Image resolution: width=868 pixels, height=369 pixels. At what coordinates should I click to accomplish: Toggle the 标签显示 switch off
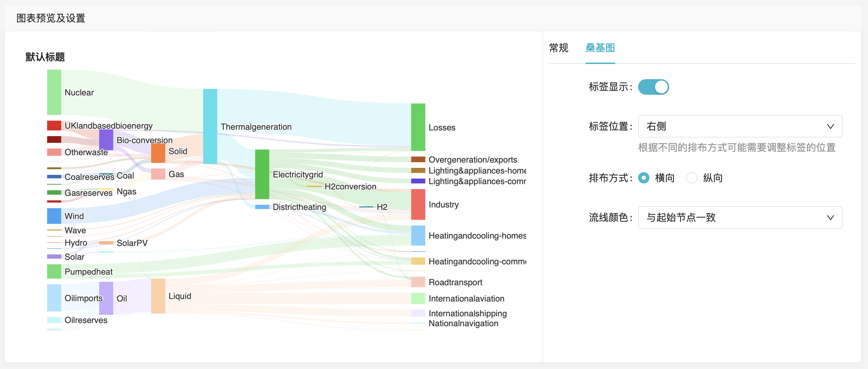[653, 87]
